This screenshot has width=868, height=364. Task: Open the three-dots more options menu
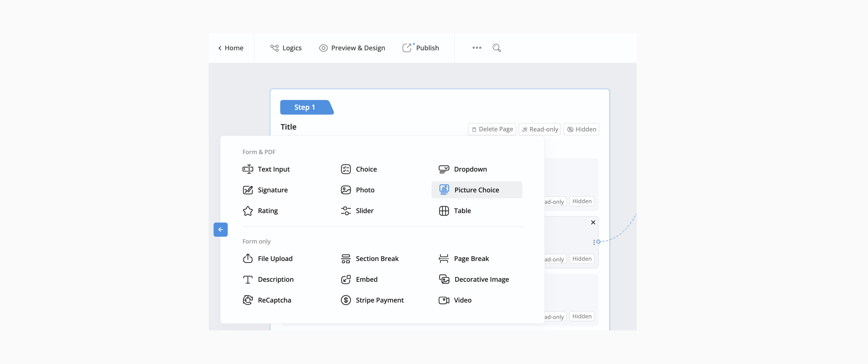point(476,48)
